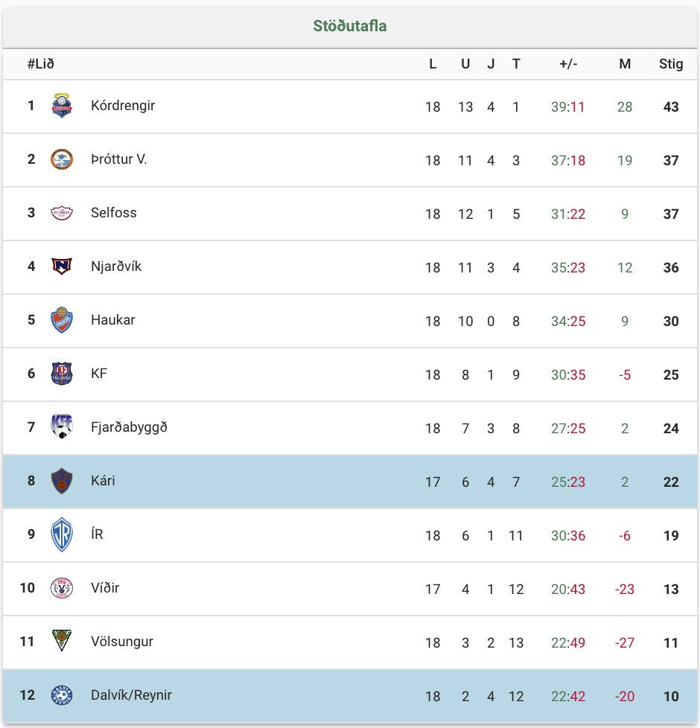Screen dimensions: 700x728
Task: Select the Völsungur triangular crest
Action: pyautogui.click(x=62, y=641)
